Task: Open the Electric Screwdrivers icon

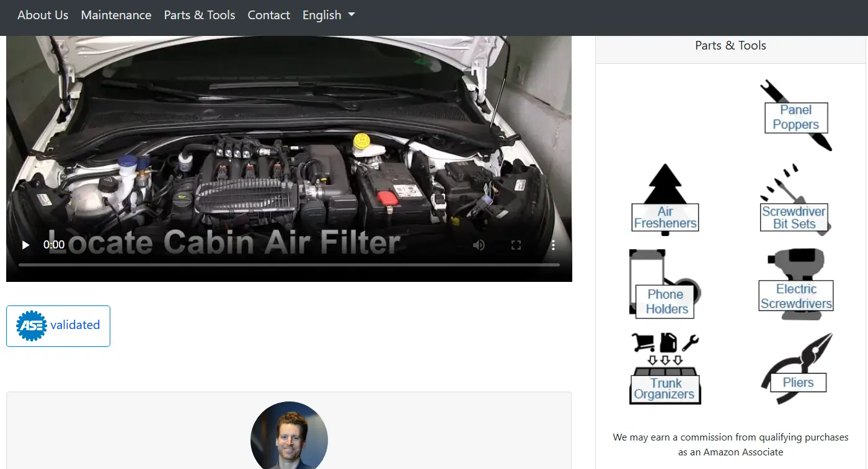Action: 796,284
